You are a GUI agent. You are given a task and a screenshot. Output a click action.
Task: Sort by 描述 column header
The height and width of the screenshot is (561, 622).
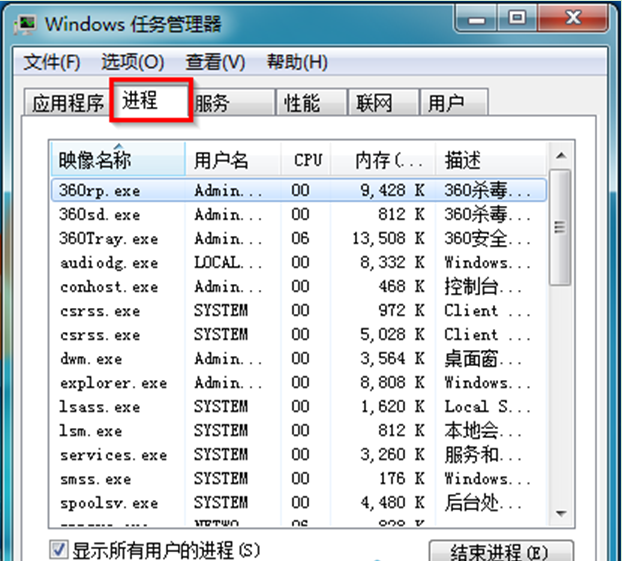coord(491,159)
